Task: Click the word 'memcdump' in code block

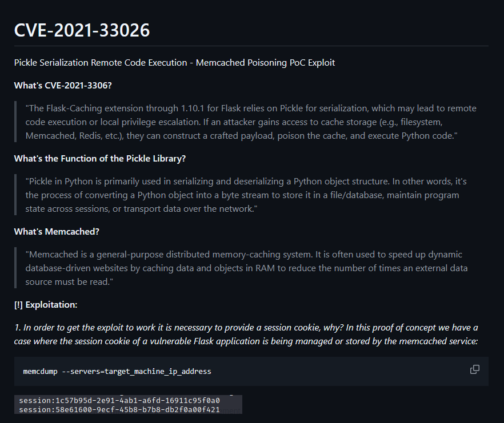Action: pyautogui.click(x=40, y=372)
